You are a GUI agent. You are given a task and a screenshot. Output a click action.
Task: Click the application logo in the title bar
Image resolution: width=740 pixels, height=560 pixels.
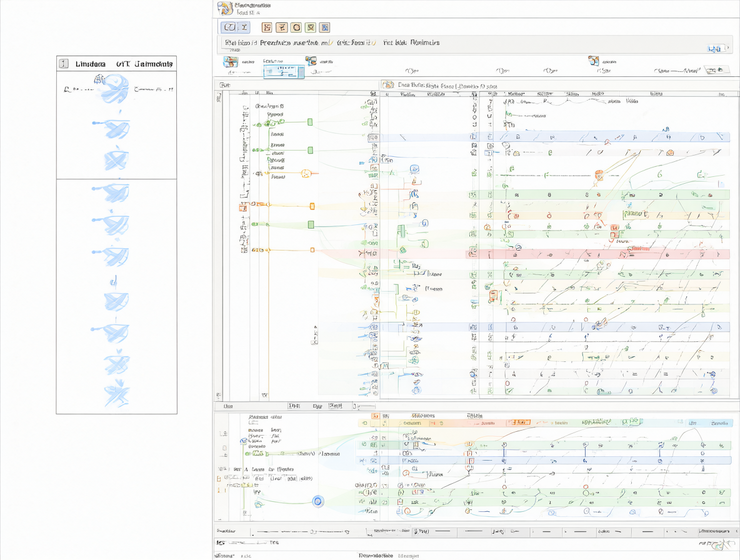point(224,8)
